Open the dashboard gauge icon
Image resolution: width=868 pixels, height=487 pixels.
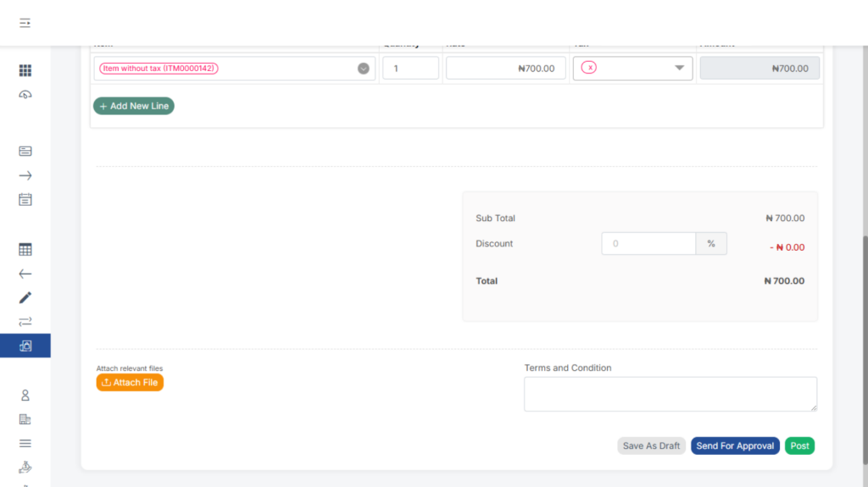tap(25, 94)
